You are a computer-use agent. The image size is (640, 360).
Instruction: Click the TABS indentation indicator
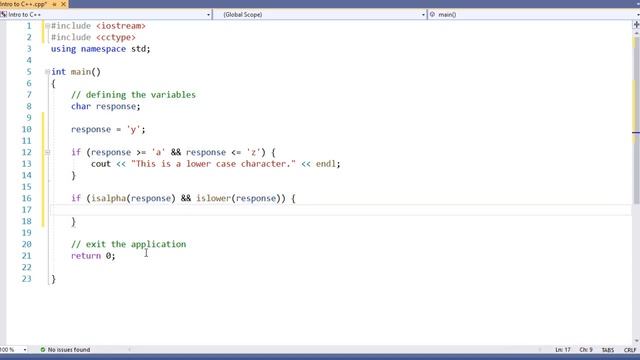(607, 350)
